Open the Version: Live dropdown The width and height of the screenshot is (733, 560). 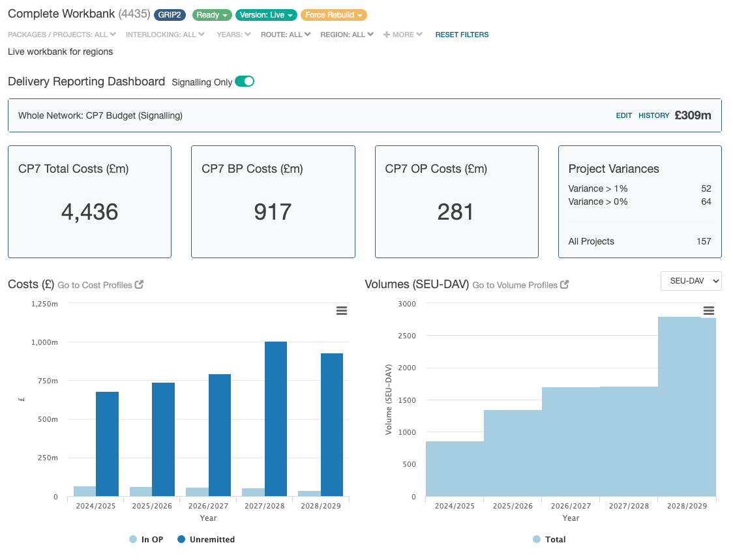point(267,15)
